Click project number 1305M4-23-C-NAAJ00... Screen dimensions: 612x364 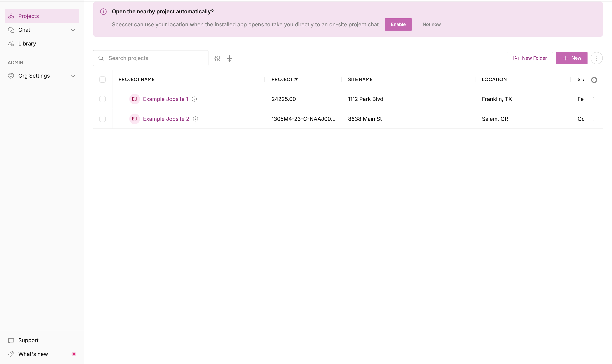pos(303,119)
